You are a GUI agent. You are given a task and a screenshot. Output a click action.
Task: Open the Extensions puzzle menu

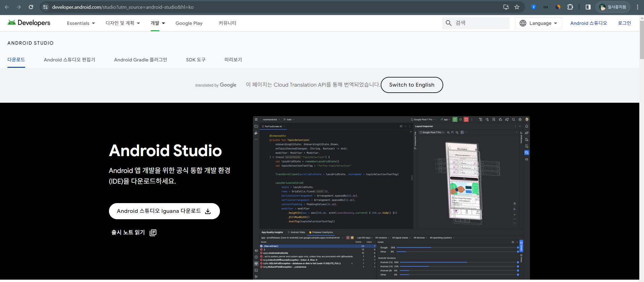tap(570, 7)
